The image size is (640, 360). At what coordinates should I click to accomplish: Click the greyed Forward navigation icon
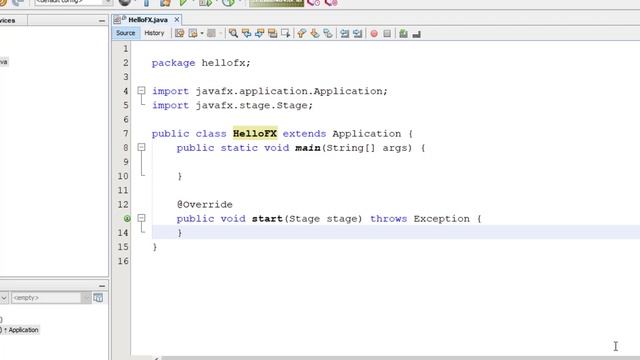coord(211,33)
